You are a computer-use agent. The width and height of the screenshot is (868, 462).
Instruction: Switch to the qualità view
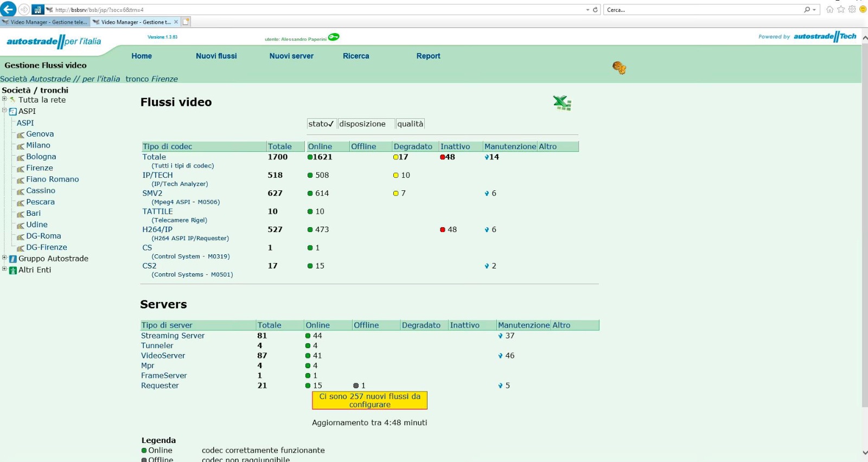[x=410, y=124]
